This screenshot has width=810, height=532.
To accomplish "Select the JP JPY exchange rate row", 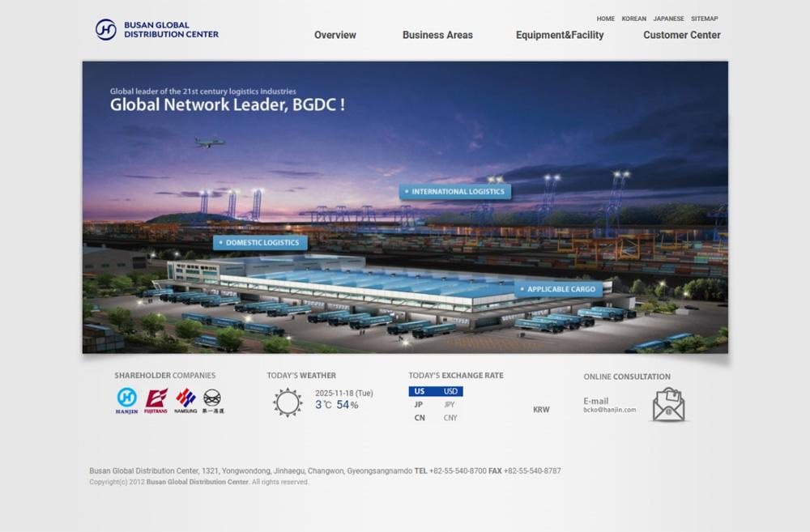I will point(436,404).
